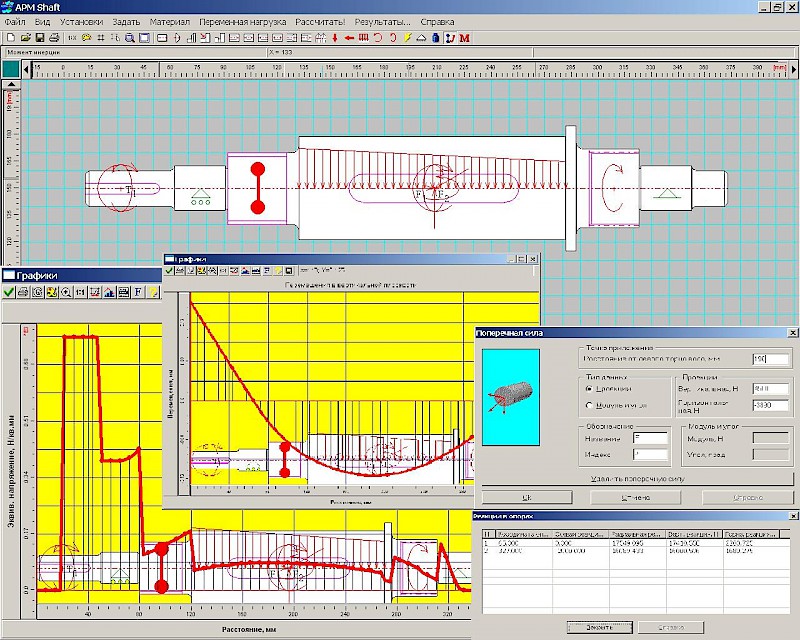Add an axial force with red left arrow

point(349,38)
